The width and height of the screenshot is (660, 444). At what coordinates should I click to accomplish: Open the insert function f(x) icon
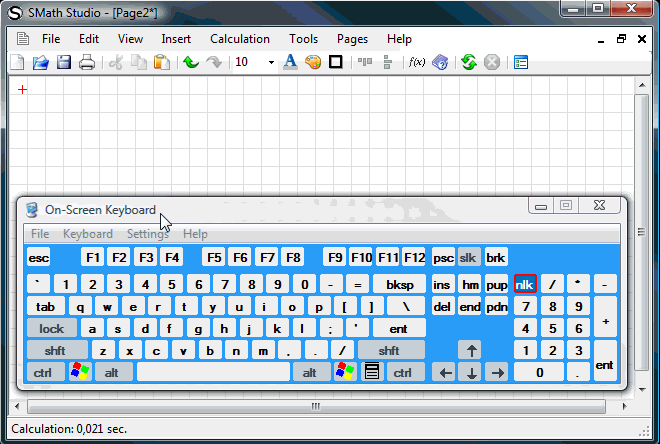pos(417,62)
